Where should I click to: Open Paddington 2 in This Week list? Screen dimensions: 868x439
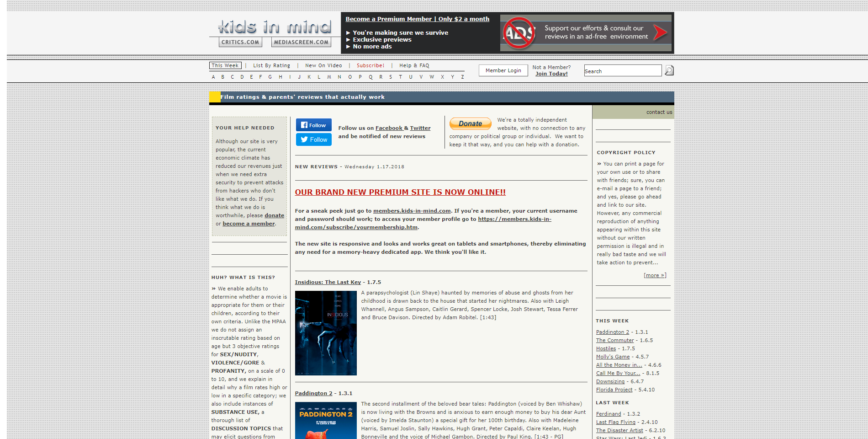(x=612, y=332)
